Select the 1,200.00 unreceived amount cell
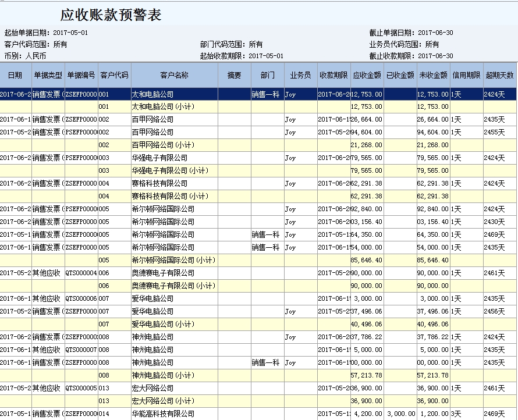The height and width of the screenshot is (420, 518). pos(434,414)
